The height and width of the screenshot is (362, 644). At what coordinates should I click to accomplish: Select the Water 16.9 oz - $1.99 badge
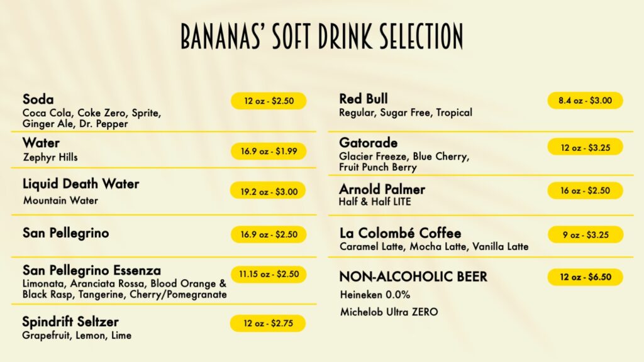click(x=269, y=151)
